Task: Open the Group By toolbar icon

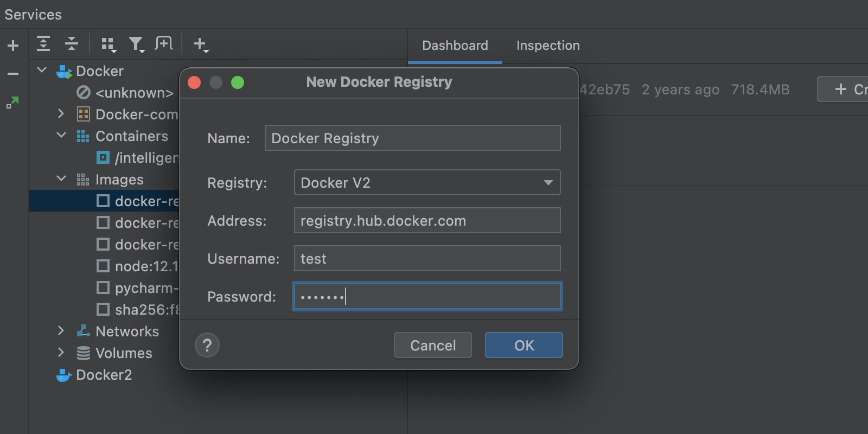Action: point(109,44)
